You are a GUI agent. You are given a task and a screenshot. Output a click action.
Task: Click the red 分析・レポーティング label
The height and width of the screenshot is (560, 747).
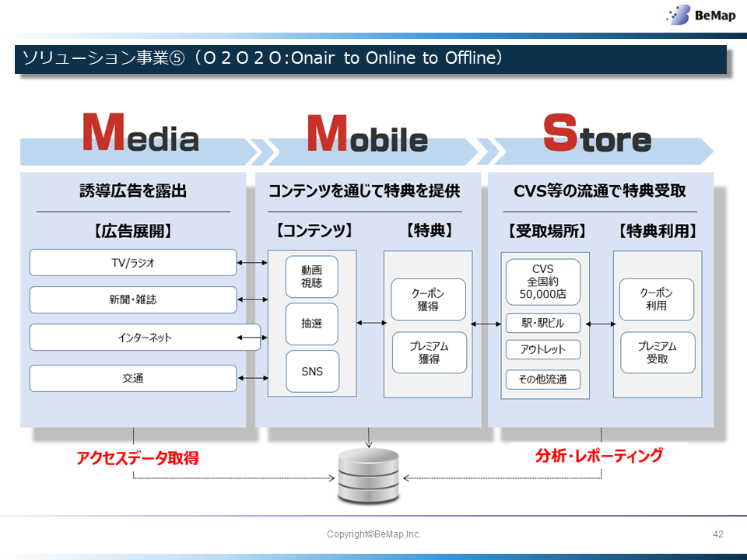[599, 456]
